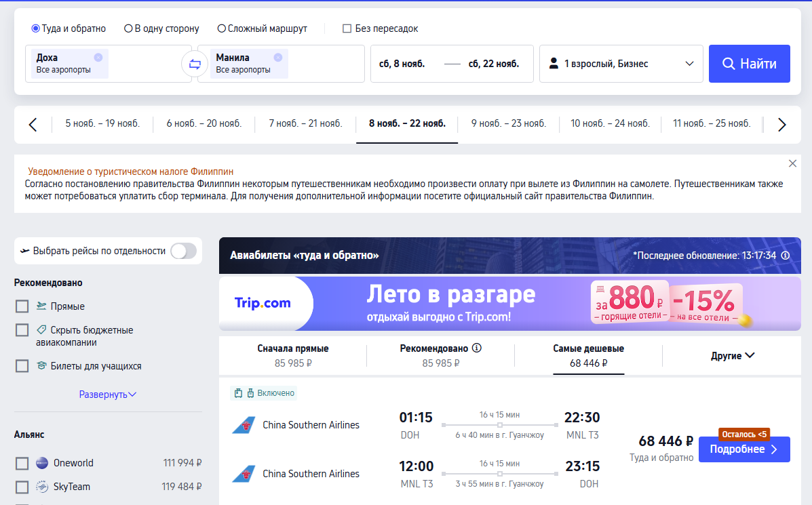Sort by Сначала прямые tab
This screenshot has height=505, width=812.
[x=293, y=355]
